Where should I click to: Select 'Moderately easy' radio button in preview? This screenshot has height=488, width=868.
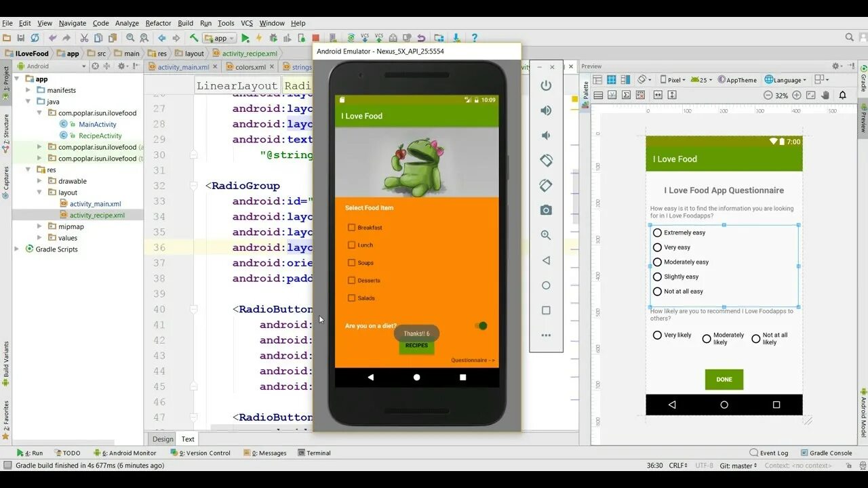coord(657,262)
